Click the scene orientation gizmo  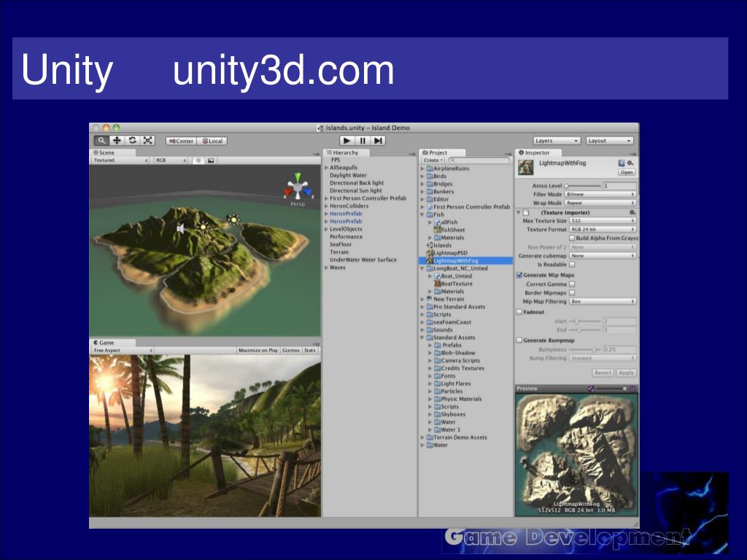[296, 187]
